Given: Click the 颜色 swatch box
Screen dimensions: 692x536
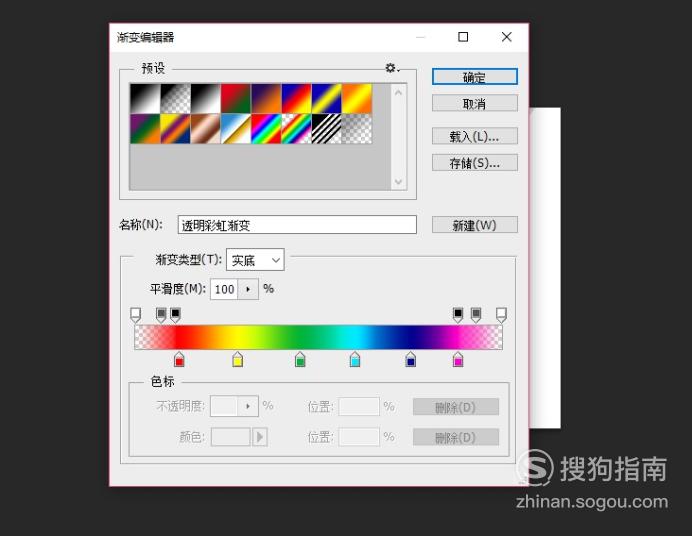Looking at the screenshot, I should point(231,437).
